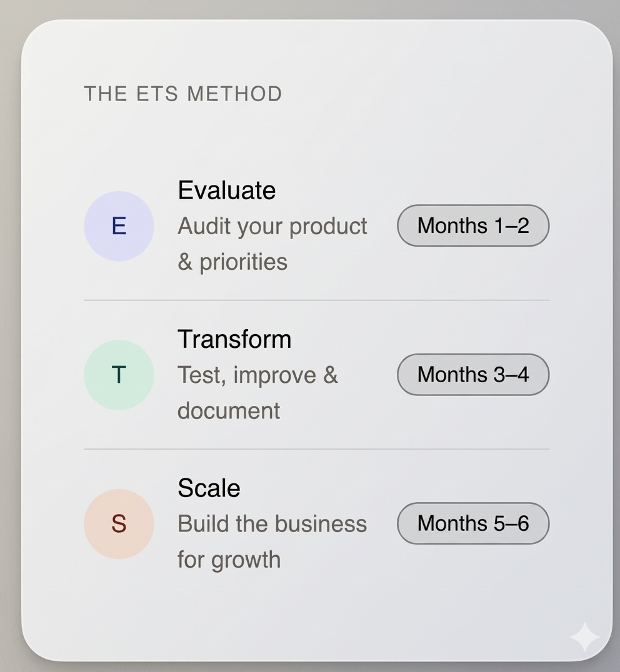Open the Evaluate heading

point(226,190)
